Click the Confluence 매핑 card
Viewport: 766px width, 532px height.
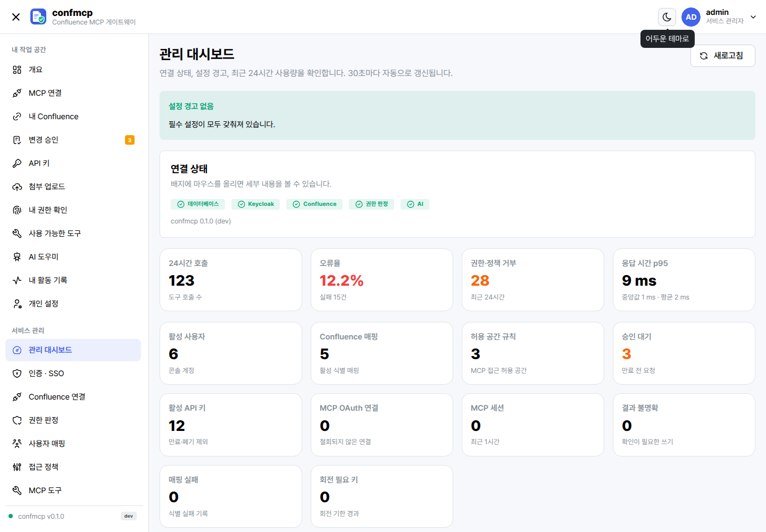pos(382,353)
